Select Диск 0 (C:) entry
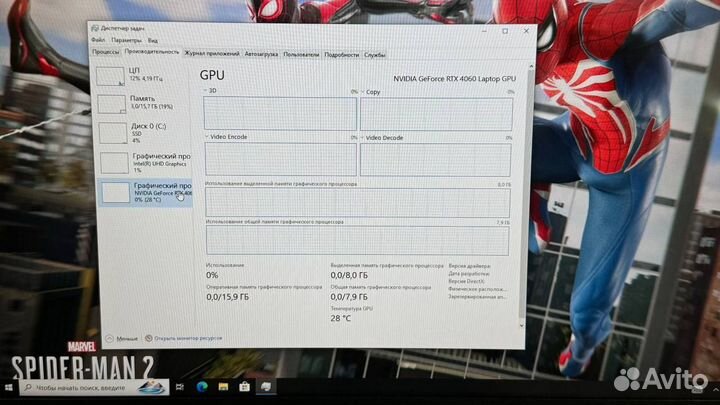Viewport: 720px width, 405px height. tap(144, 132)
